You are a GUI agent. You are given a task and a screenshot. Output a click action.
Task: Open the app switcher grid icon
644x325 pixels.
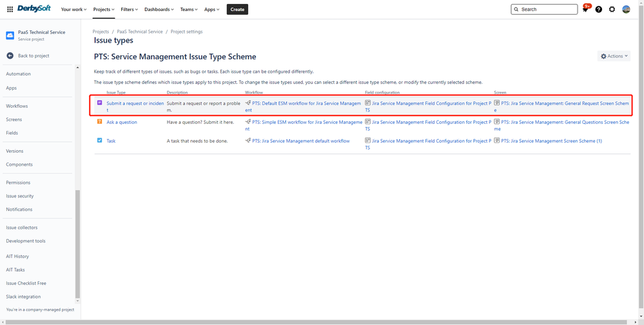point(10,10)
